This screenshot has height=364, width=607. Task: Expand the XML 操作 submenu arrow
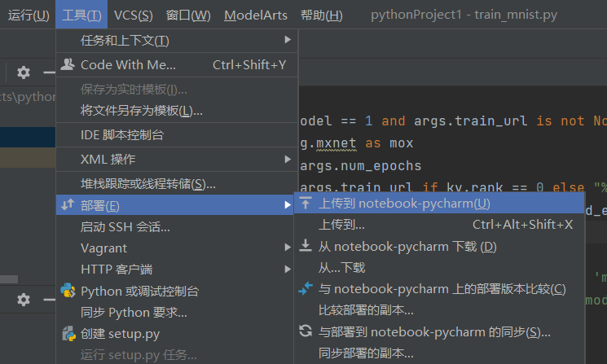pos(288,159)
